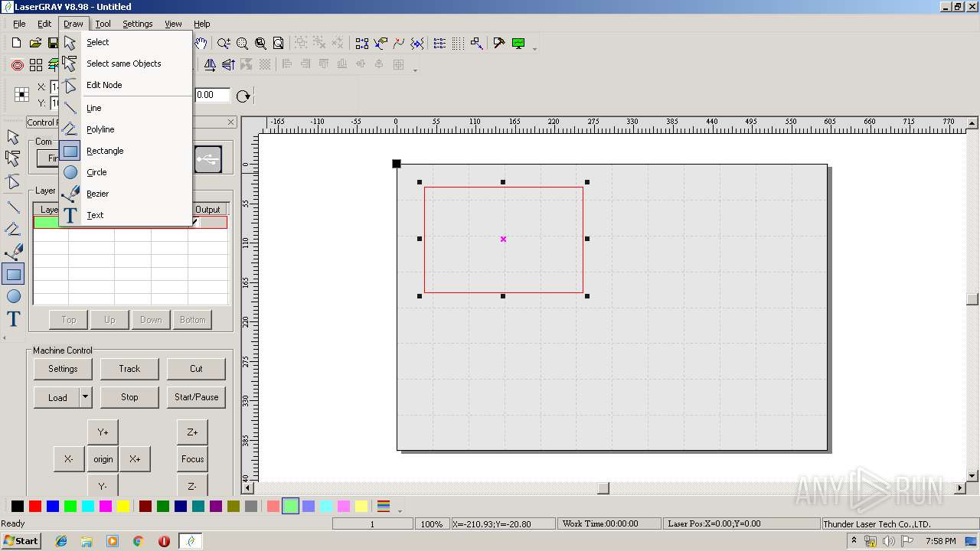
Task: Click the horizontal mirror icon
Action: (x=210, y=65)
